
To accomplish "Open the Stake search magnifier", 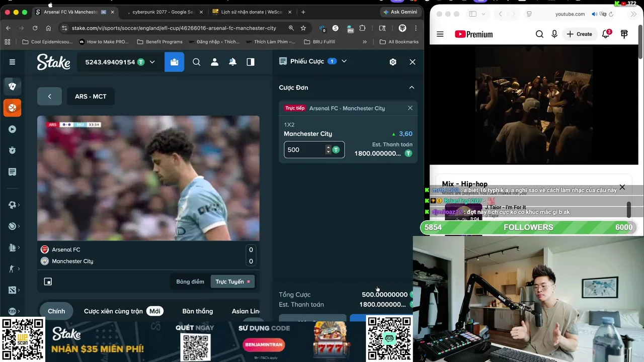I will (x=197, y=62).
